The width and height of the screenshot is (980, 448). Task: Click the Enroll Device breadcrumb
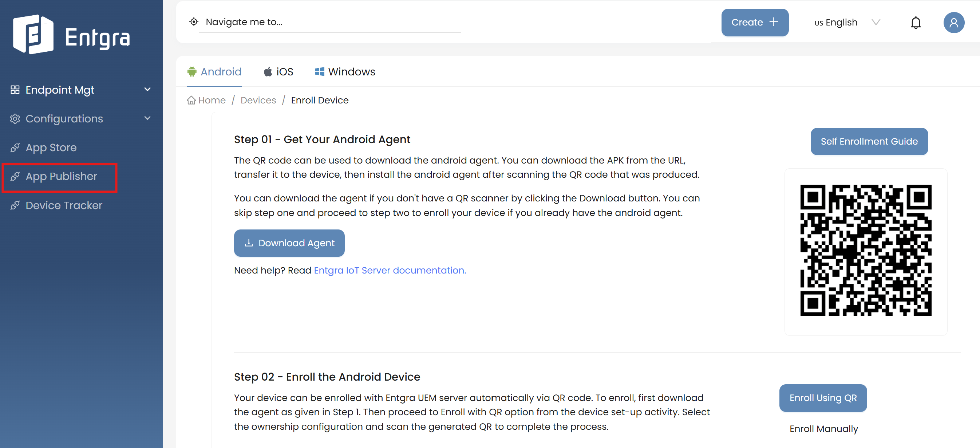coord(320,100)
